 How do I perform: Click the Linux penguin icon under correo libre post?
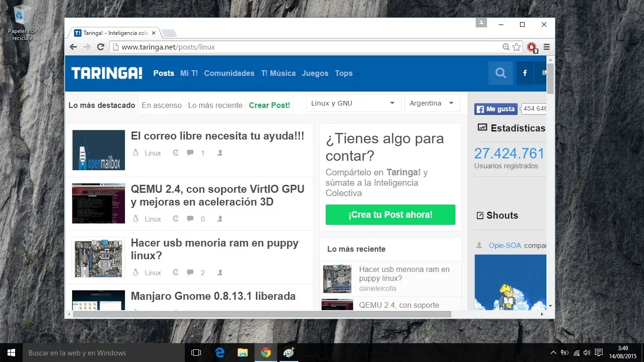pos(137,153)
